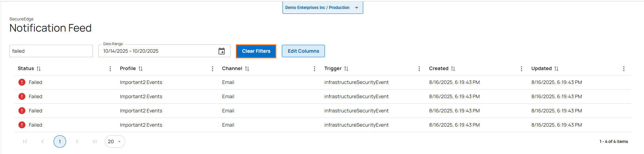
Task: Sort notifications by Created date
Action: pos(453,69)
